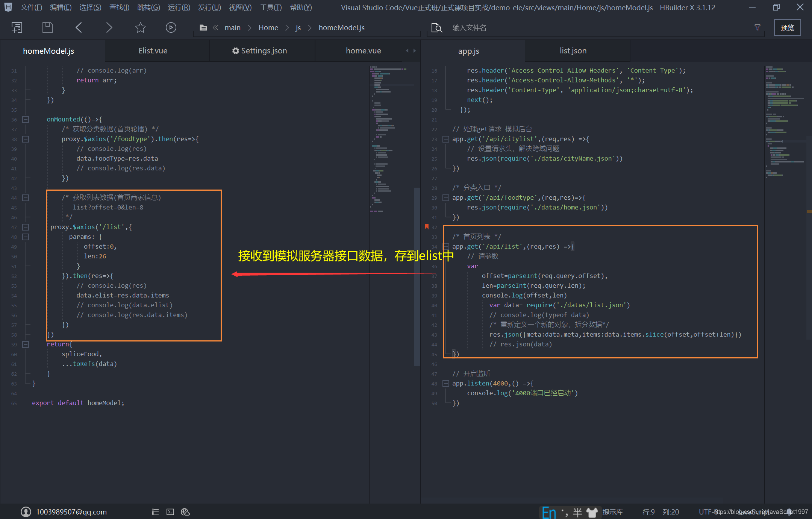Click the user account avatar icon
812x519 pixels.
tap(26, 511)
